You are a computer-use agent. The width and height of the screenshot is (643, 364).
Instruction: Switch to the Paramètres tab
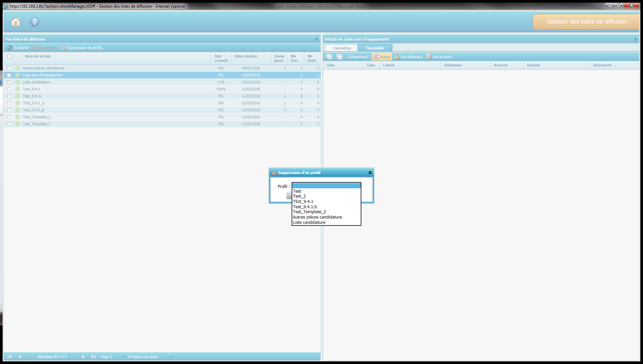click(342, 48)
